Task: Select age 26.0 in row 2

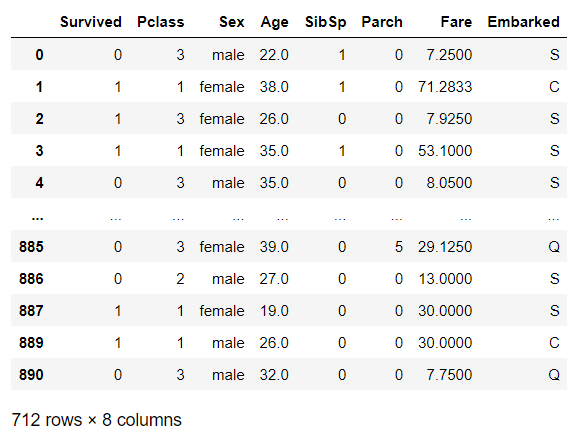Action: tap(274, 119)
